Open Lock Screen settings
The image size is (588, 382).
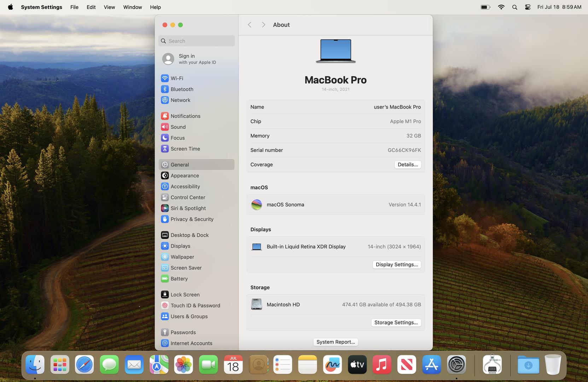point(196,295)
